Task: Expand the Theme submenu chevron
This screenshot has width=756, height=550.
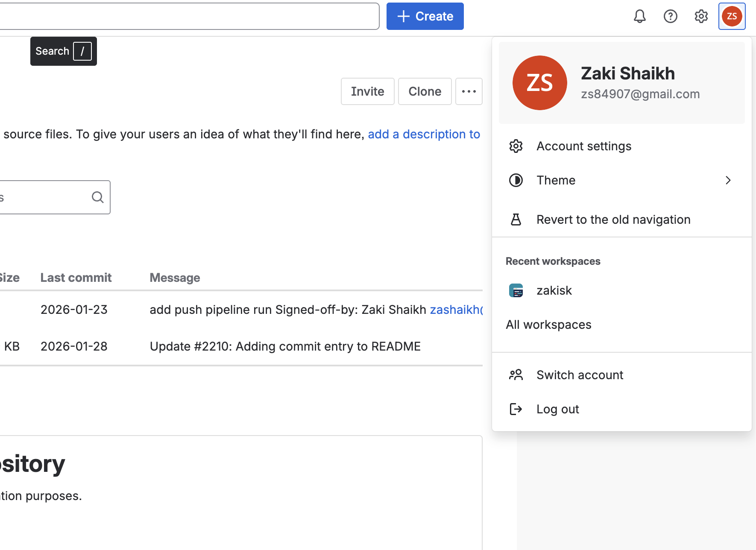Action: pyautogui.click(x=728, y=180)
